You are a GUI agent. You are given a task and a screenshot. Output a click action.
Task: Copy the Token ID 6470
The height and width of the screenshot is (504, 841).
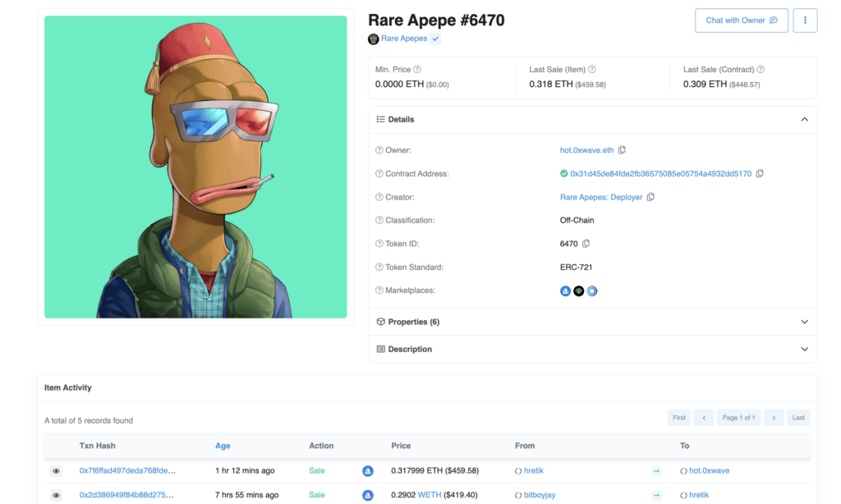coord(586,244)
